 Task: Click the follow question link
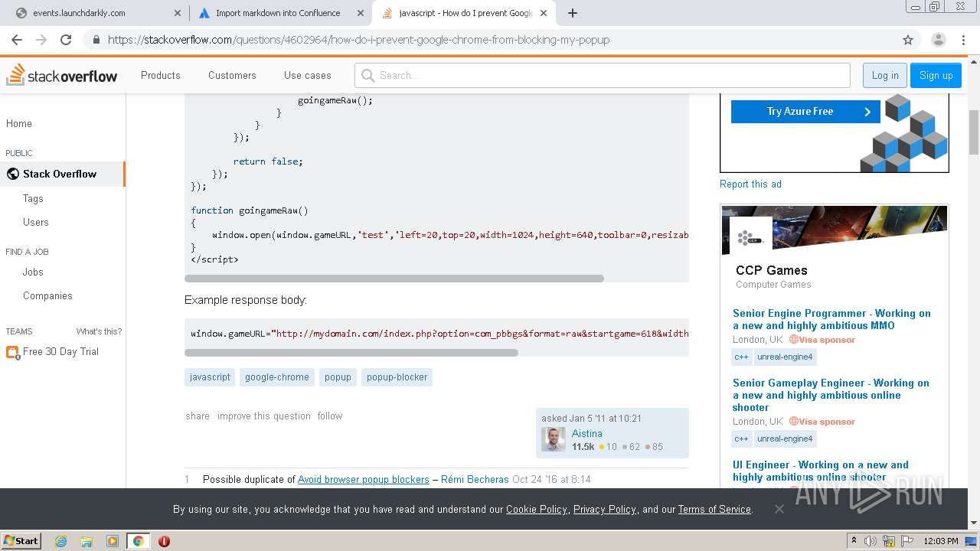(x=330, y=416)
